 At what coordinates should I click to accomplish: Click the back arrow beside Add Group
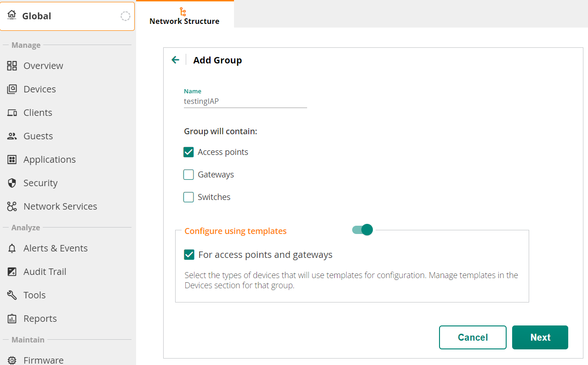175,60
